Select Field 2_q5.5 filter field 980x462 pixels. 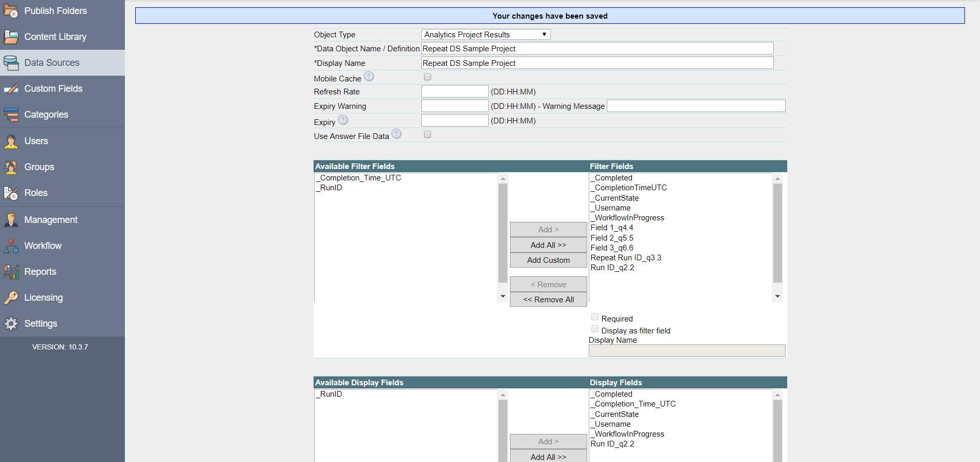pos(612,238)
